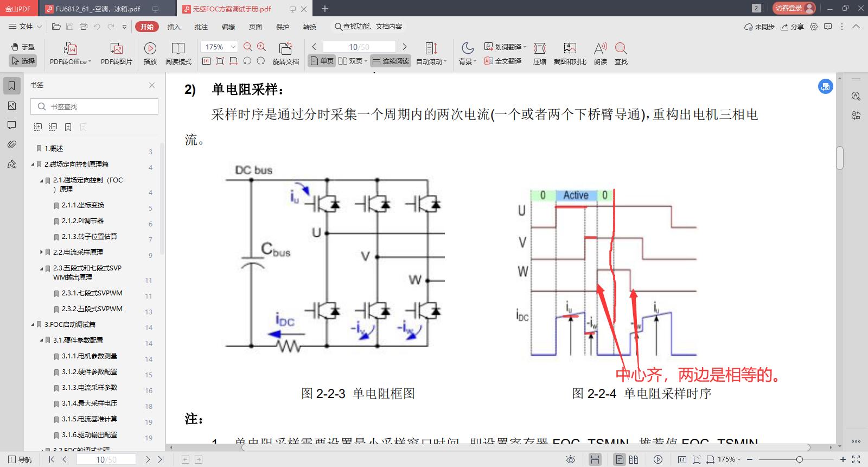868x467 pixels.
Task: Click the zoom slider handle in the status bar
Action: [x=799, y=459]
